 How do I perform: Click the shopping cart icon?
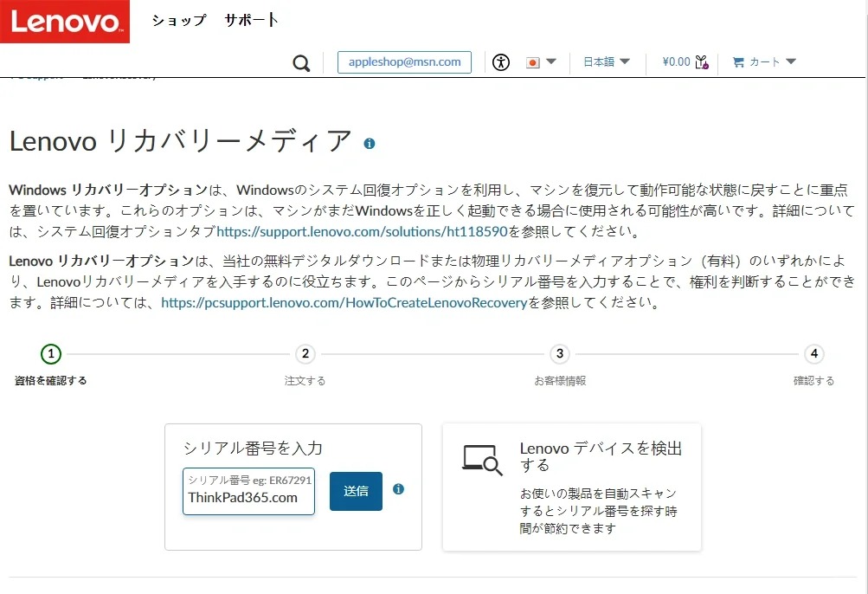coord(738,62)
